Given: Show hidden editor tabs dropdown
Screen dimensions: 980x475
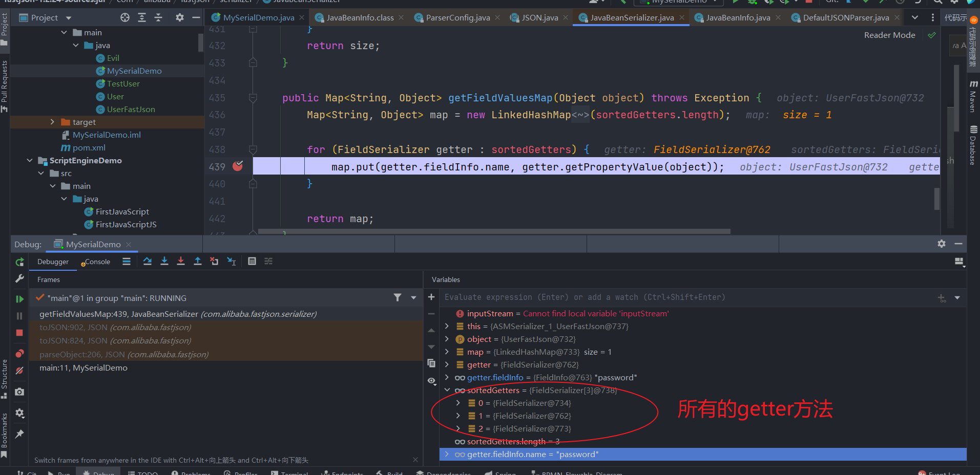Looking at the screenshot, I should [x=915, y=17].
